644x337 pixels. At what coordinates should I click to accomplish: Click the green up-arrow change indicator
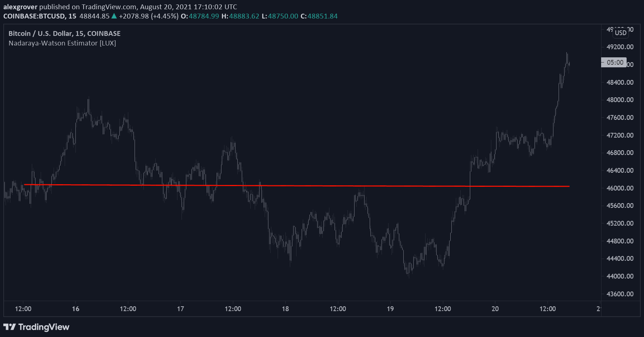[114, 16]
